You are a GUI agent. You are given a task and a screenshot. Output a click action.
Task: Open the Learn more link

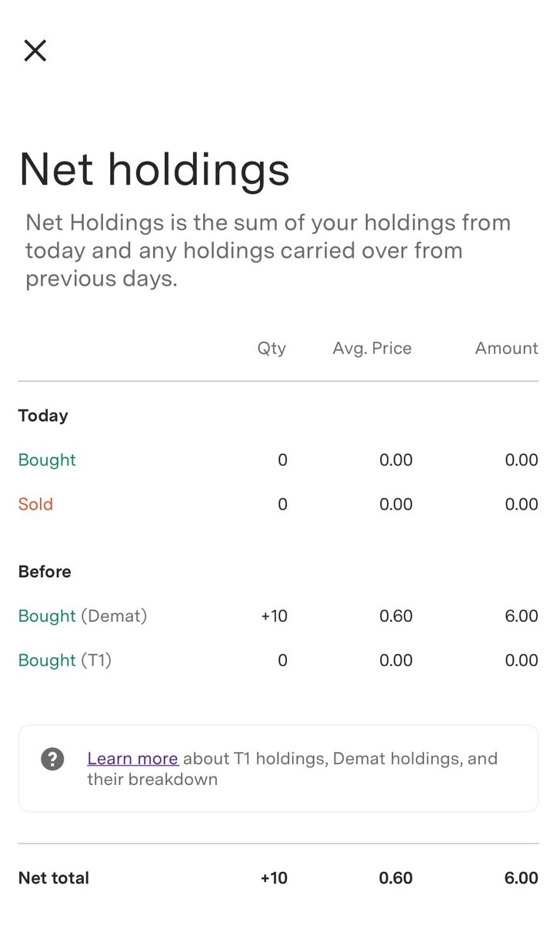click(133, 759)
